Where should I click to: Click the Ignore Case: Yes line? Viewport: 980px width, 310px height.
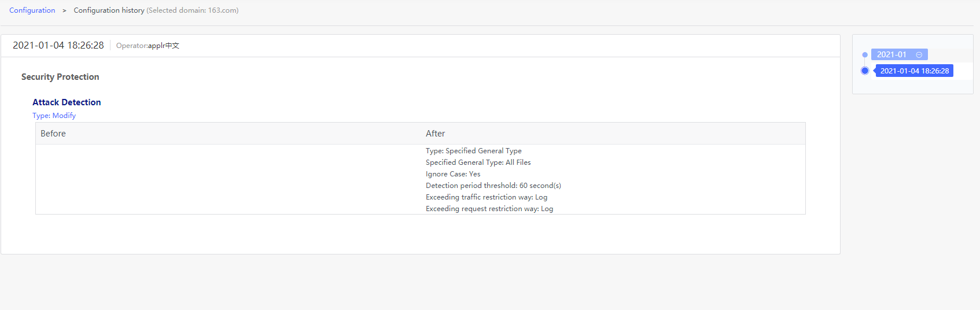pyautogui.click(x=453, y=174)
